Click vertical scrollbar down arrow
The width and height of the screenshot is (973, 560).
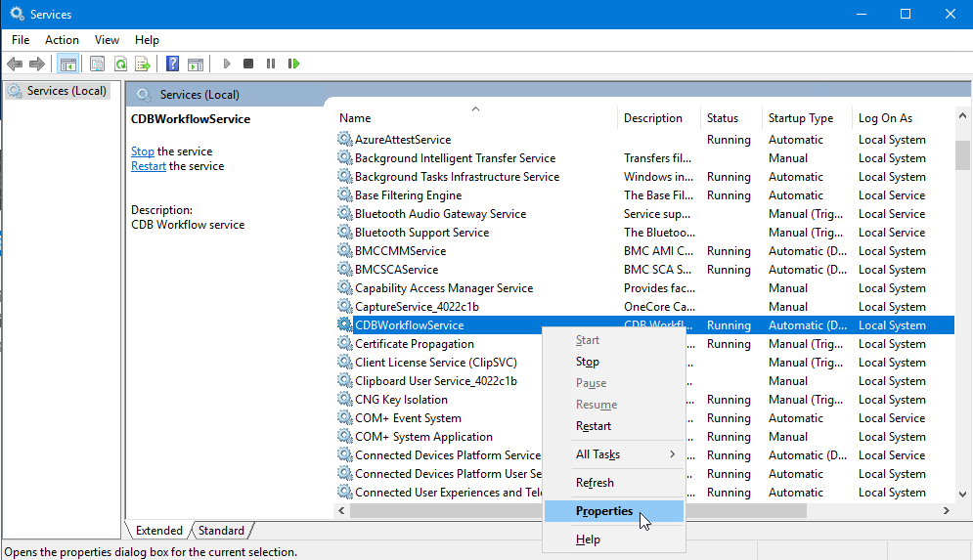(962, 495)
